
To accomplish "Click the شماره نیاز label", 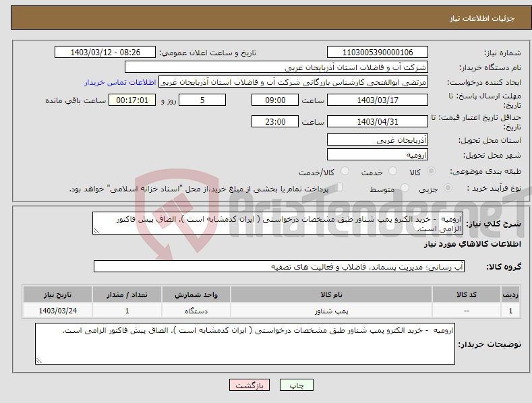I will pos(502,53).
